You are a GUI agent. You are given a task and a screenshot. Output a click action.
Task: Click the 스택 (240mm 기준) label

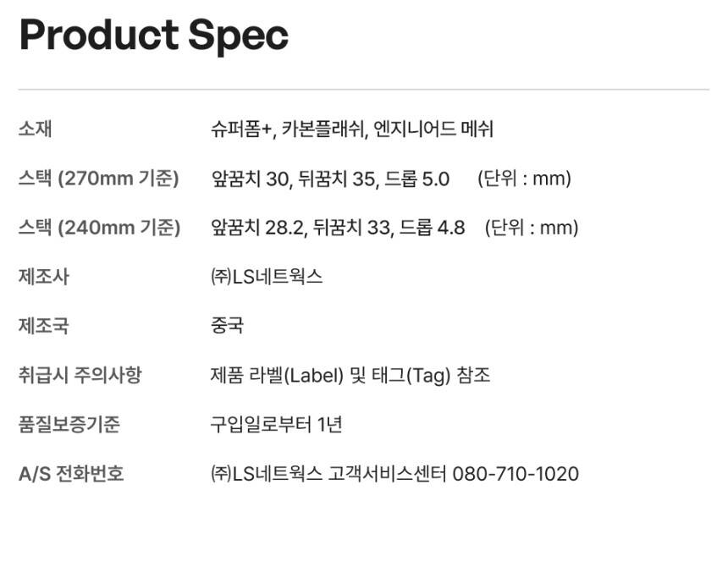[x=99, y=228]
